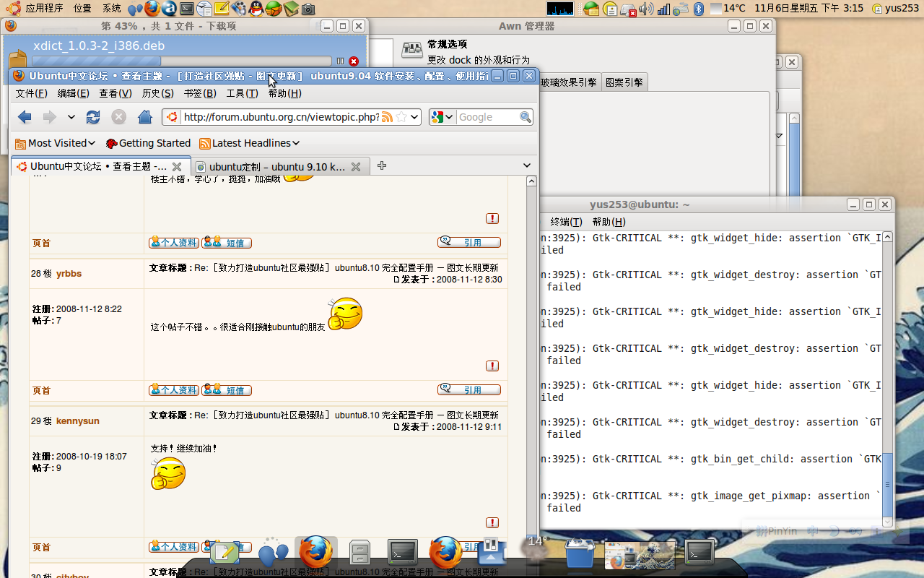Open the QQ penguin launcher

click(256, 9)
